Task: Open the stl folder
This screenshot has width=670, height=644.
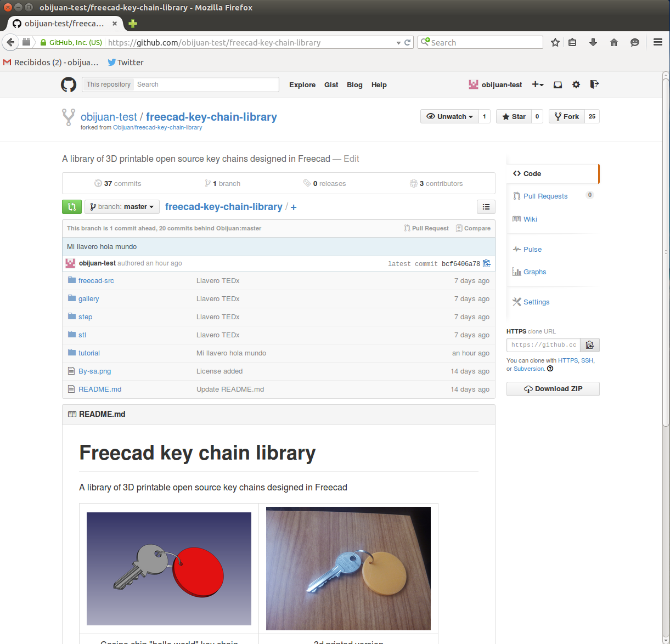Action: point(82,335)
